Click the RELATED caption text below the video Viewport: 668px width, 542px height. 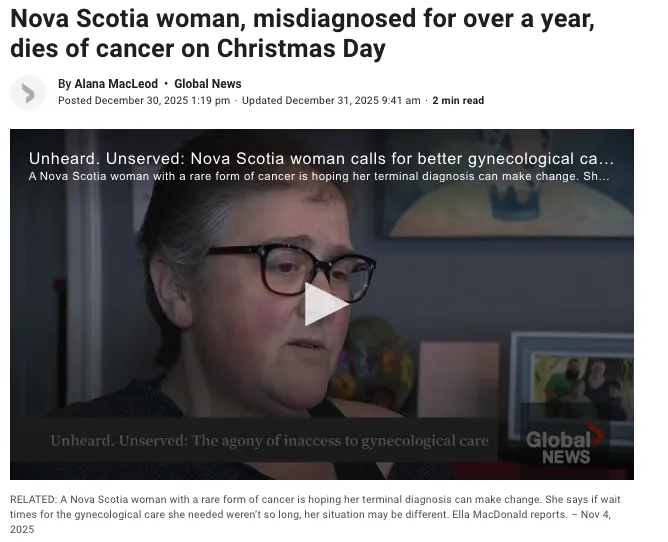pyautogui.click(x=315, y=514)
